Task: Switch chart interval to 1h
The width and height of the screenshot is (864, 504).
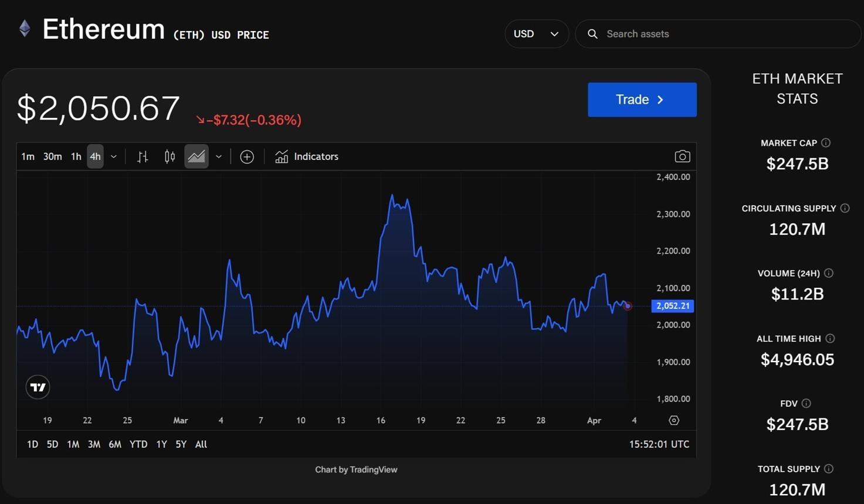Action: [x=76, y=156]
